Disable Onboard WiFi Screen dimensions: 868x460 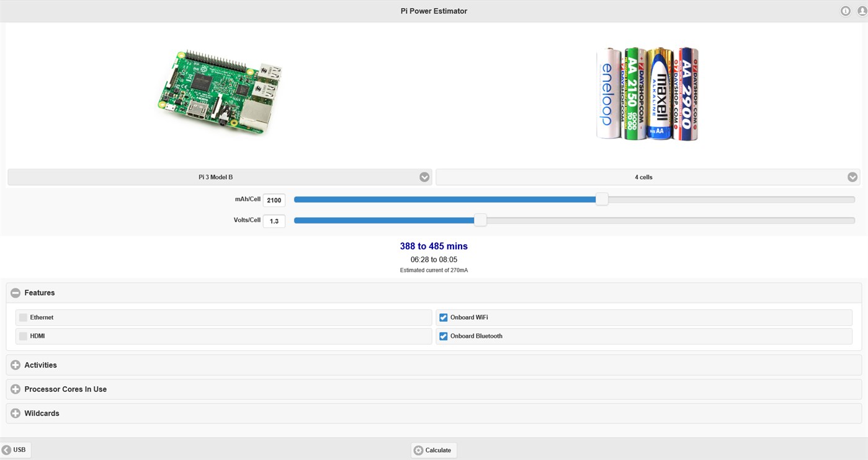443,317
